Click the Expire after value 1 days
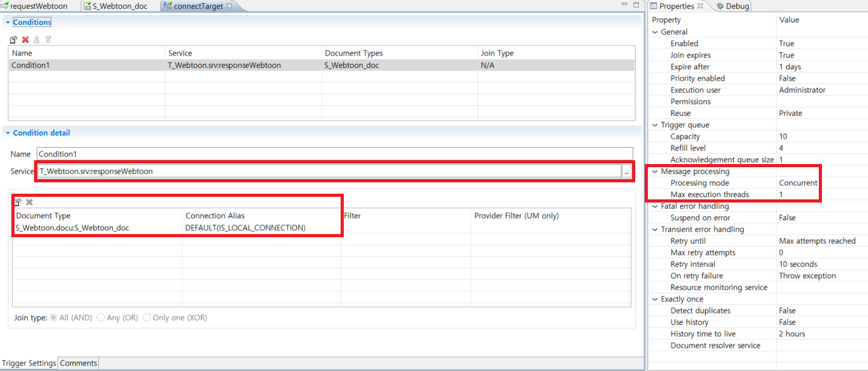Image resolution: width=868 pixels, height=371 pixels. pyautogui.click(x=790, y=67)
